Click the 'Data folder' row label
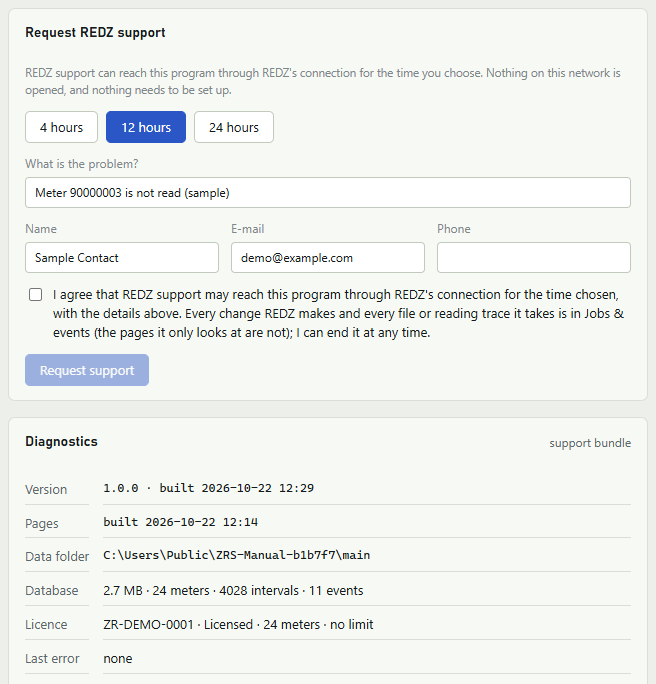Image resolution: width=656 pixels, height=684 pixels. (57, 557)
